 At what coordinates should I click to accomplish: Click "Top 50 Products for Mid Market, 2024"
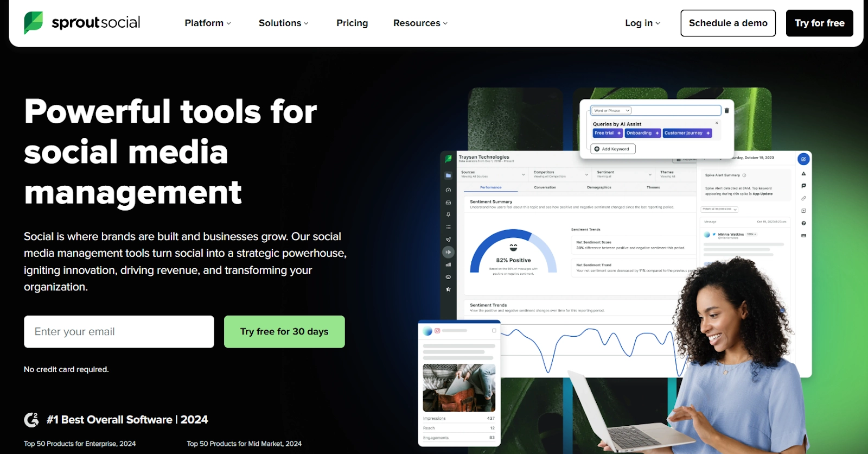[x=244, y=444]
